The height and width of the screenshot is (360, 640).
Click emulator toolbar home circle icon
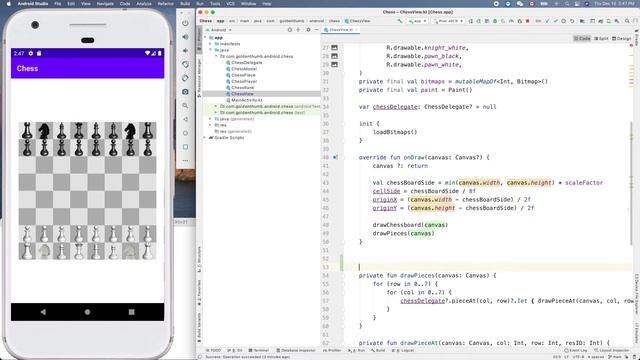185,133
